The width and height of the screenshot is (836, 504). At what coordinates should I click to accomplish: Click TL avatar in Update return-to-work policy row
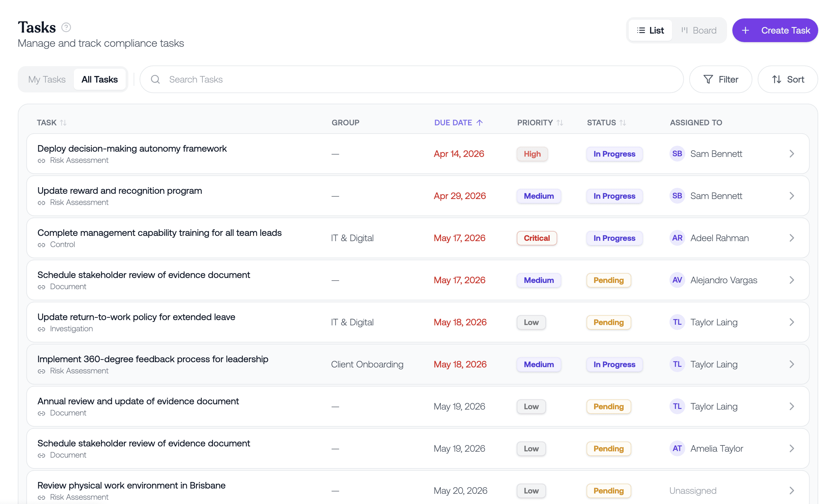677,322
